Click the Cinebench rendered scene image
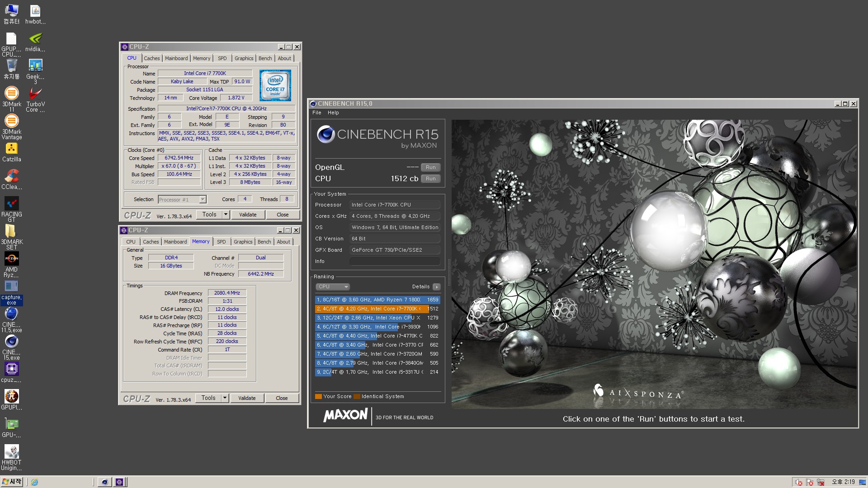 point(654,264)
